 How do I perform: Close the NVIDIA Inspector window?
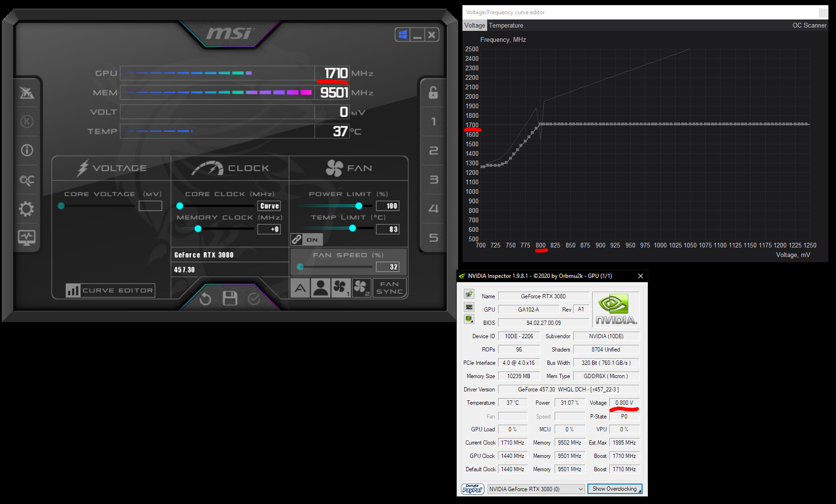click(x=640, y=276)
